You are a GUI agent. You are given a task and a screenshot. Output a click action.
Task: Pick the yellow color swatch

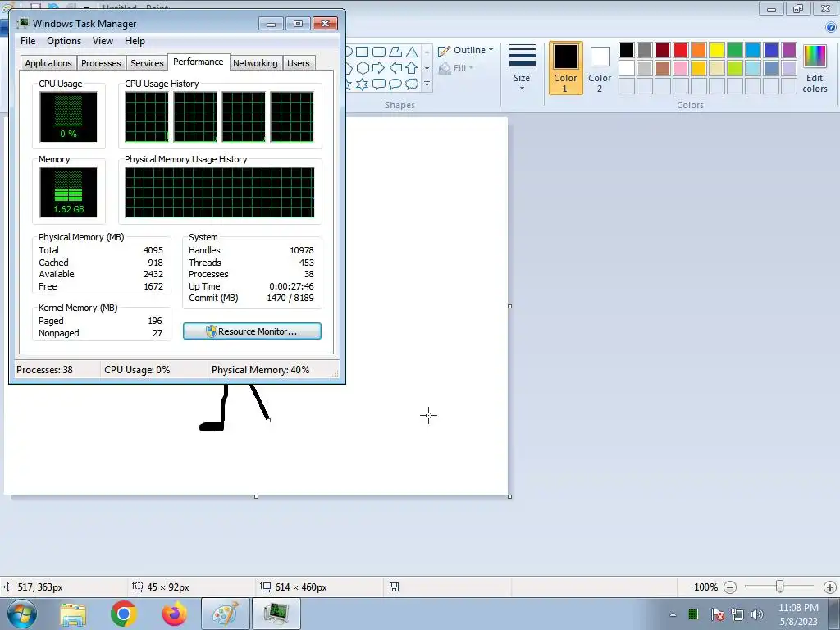[x=717, y=50]
